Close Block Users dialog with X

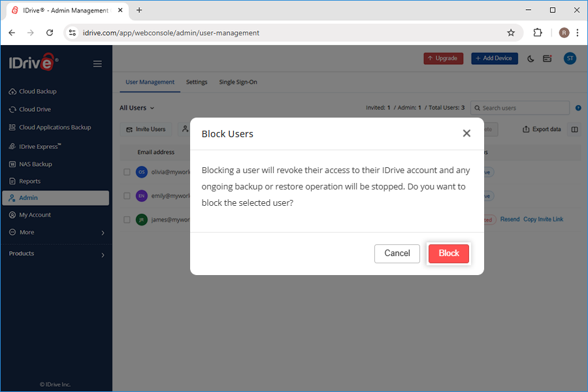coord(466,133)
